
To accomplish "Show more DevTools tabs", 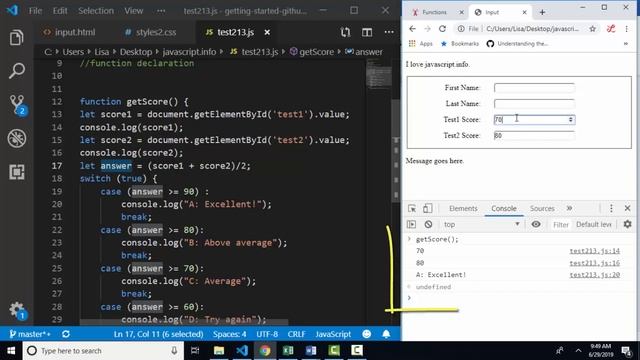I will [x=569, y=209].
